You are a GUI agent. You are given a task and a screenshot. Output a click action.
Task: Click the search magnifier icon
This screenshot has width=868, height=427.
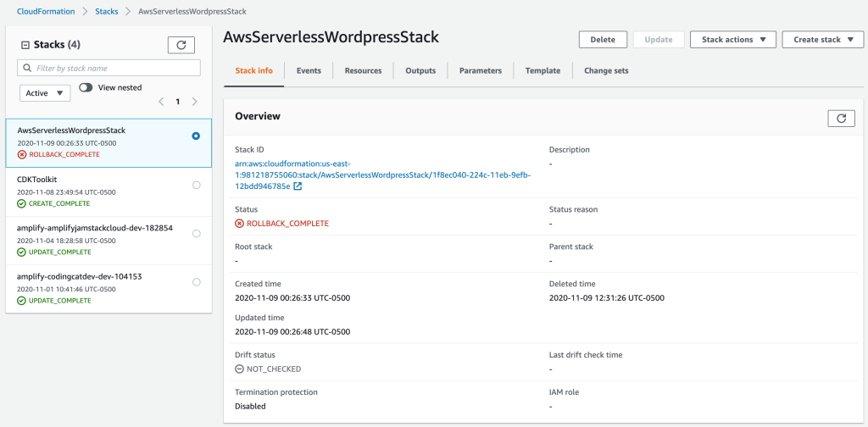(28, 68)
